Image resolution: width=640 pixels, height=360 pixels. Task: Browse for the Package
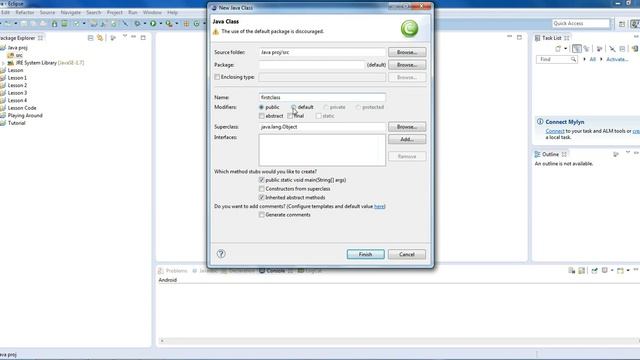tap(407, 65)
